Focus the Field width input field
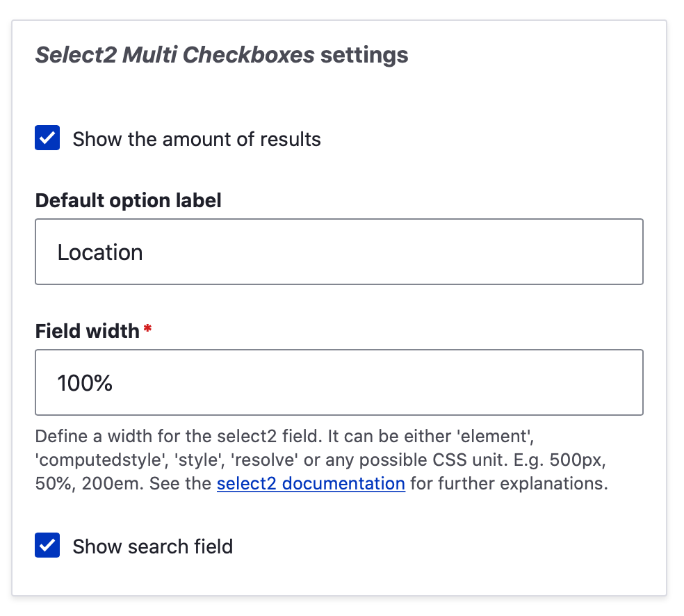The width and height of the screenshot is (684, 616). coord(339,382)
